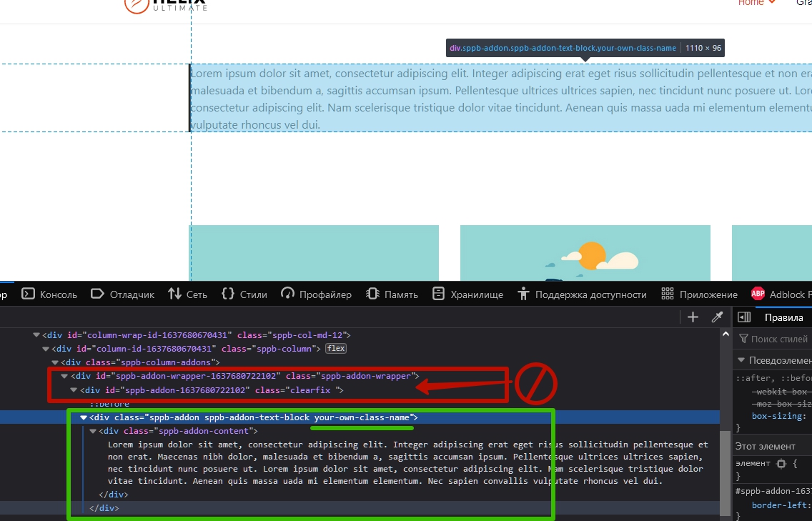Click the Память memory chip icon

tap(372, 294)
